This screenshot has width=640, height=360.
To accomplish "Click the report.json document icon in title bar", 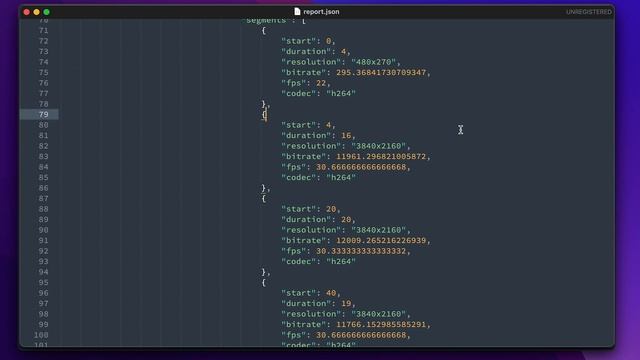I will pos(297,11).
